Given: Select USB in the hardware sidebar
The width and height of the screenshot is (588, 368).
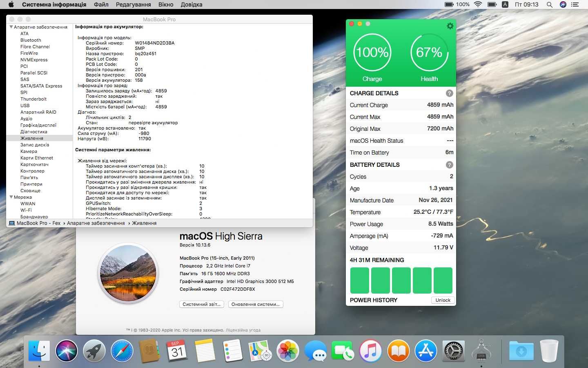Looking at the screenshot, I should click(x=25, y=105).
